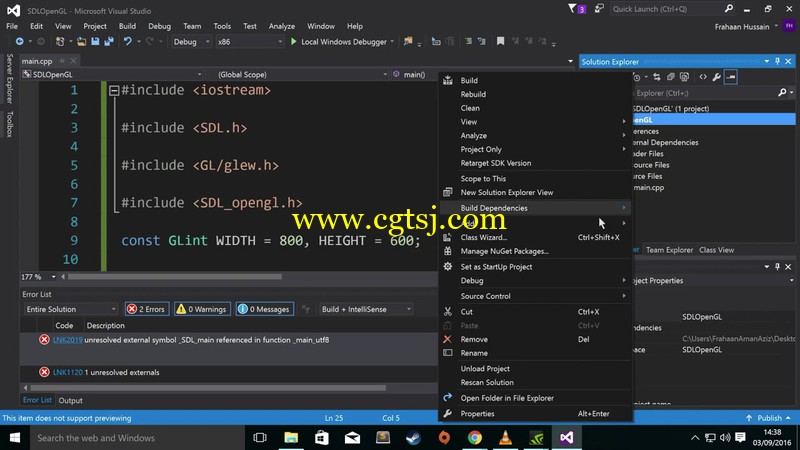Collapse the include block at line 1
800x450 pixels.
click(x=114, y=91)
